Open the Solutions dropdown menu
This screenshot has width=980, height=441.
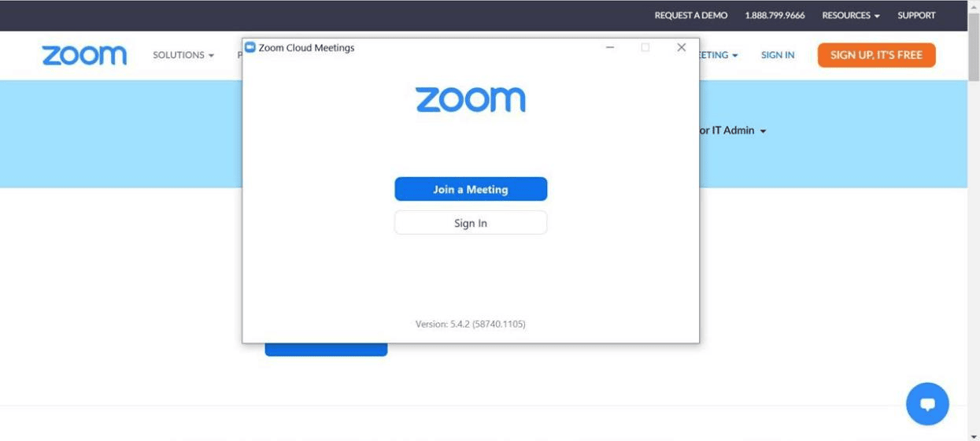coord(183,55)
